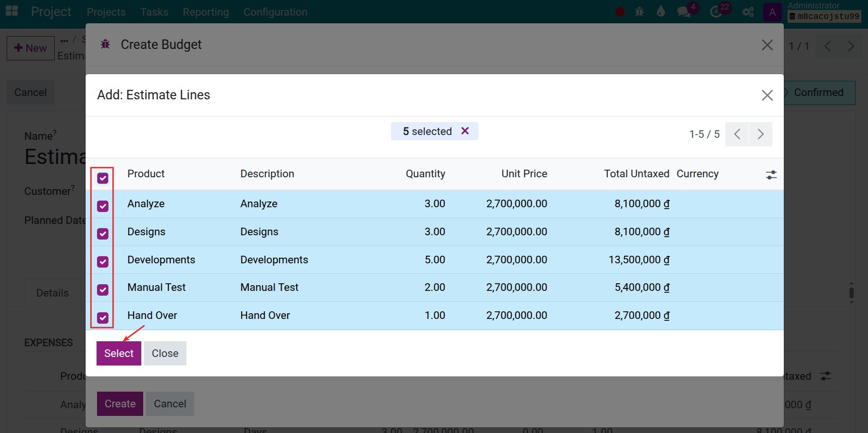
Task: Click Analyze product cell
Action: pos(146,203)
